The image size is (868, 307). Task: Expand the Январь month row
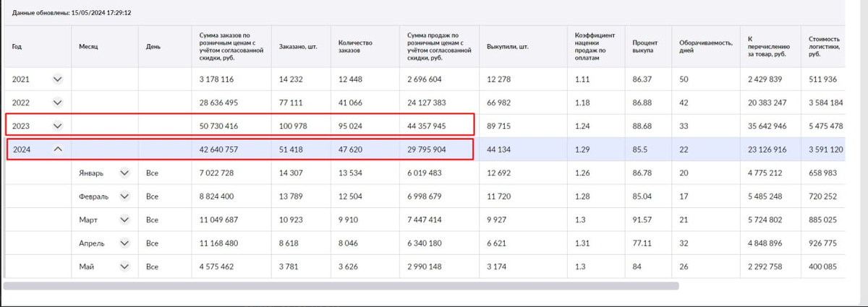pyautogui.click(x=124, y=173)
